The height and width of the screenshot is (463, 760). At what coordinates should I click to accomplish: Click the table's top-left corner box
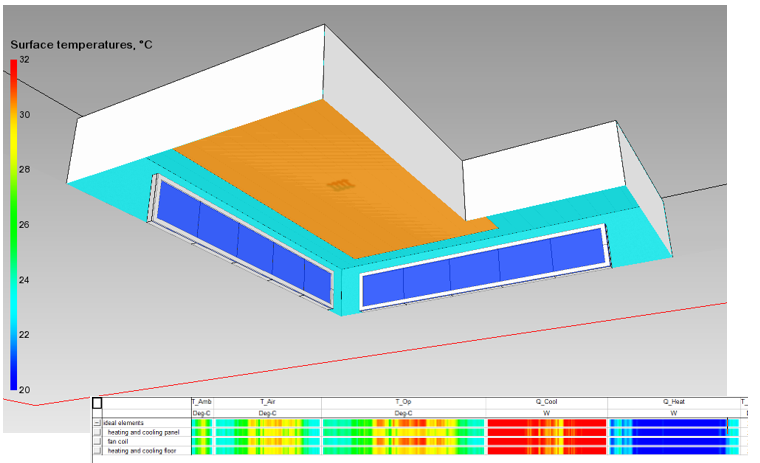coord(97,403)
